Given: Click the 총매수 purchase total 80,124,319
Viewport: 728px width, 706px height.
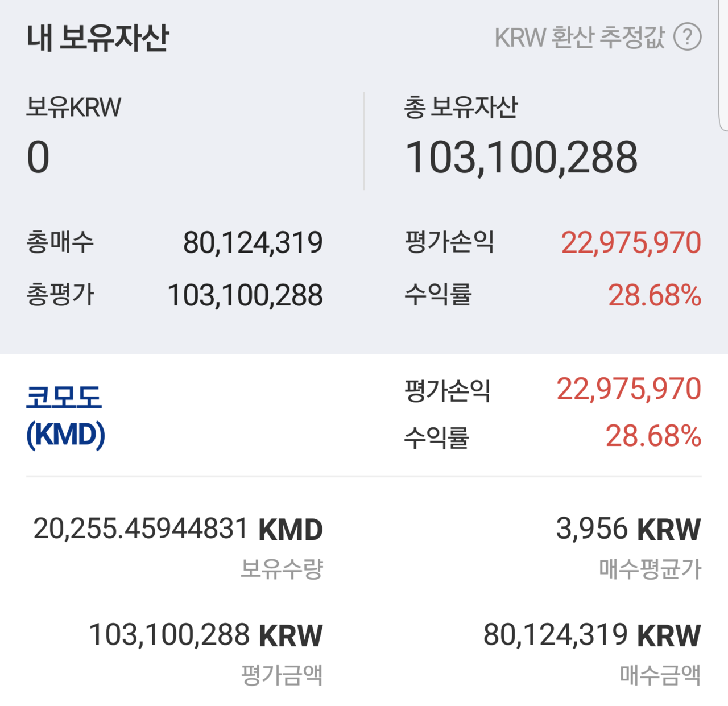Looking at the screenshot, I should coord(253,241).
